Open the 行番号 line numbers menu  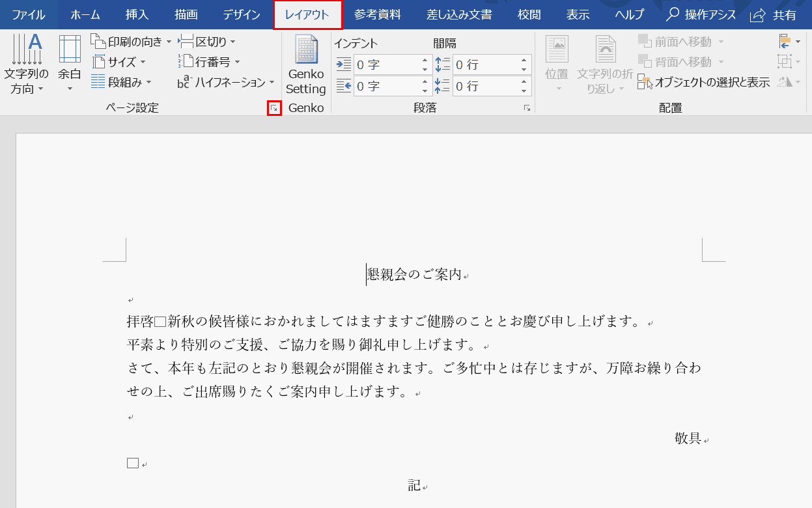[x=210, y=62]
